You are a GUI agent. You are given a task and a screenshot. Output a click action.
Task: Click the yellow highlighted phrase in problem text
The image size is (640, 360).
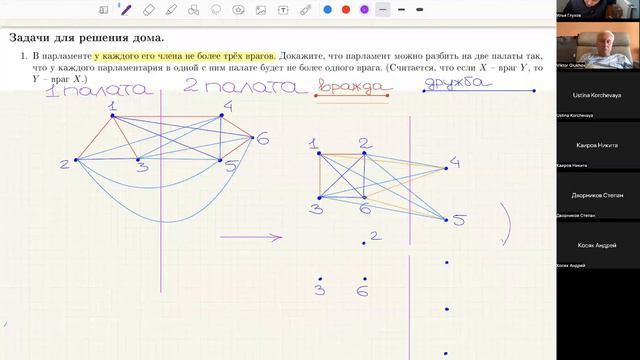point(185,56)
